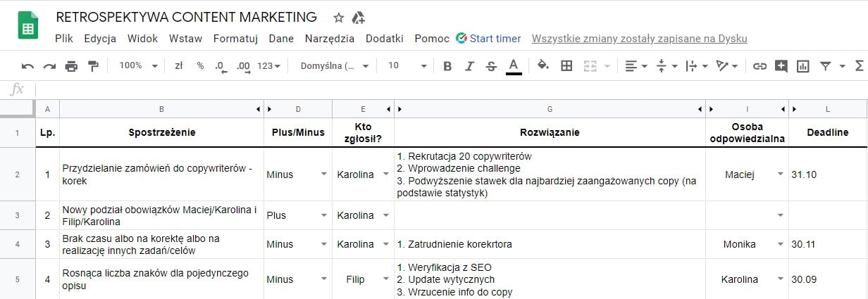Open the fill color paint bucket

[x=542, y=66]
